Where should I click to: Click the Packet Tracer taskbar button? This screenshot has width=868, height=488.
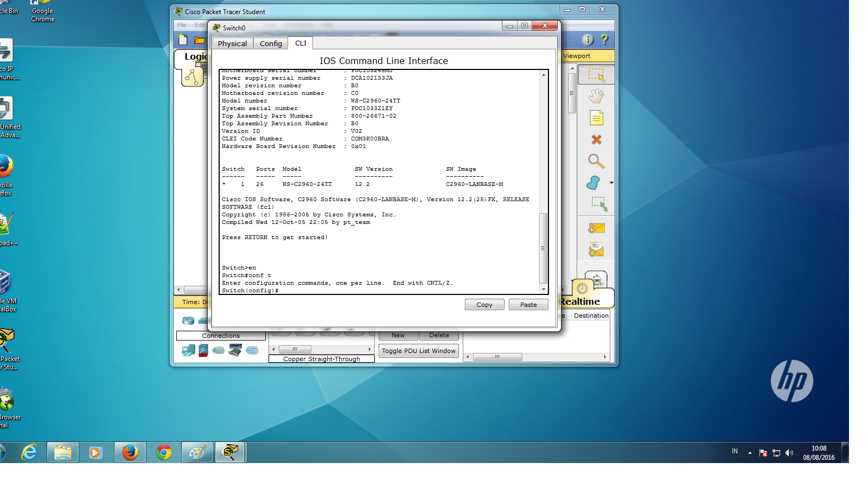[231, 452]
